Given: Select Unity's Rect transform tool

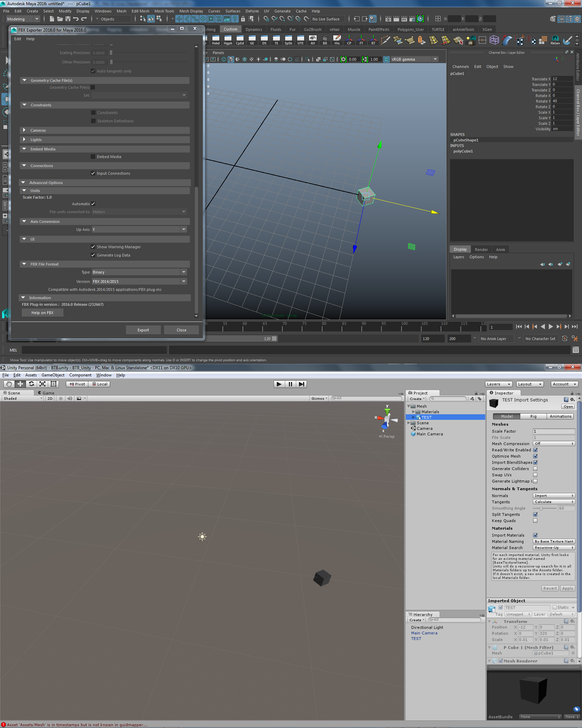Looking at the screenshot, I should click(53, 384).
